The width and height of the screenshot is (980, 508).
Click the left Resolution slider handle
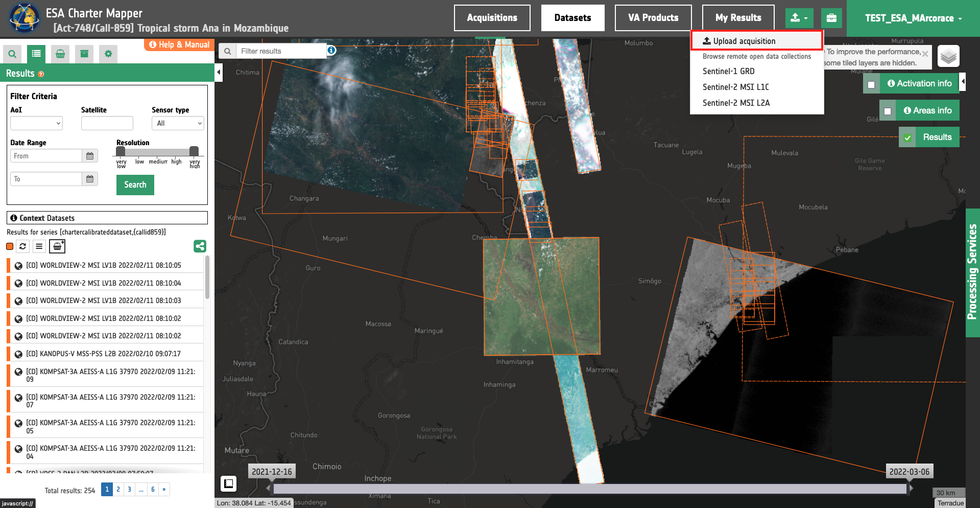click(121, 151)
